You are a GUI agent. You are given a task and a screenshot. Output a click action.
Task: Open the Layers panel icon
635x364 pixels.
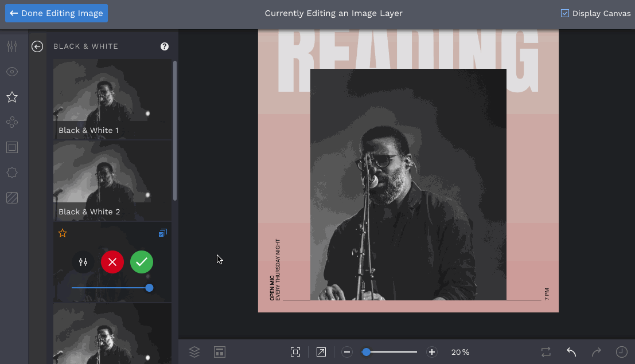pos(194,352)
